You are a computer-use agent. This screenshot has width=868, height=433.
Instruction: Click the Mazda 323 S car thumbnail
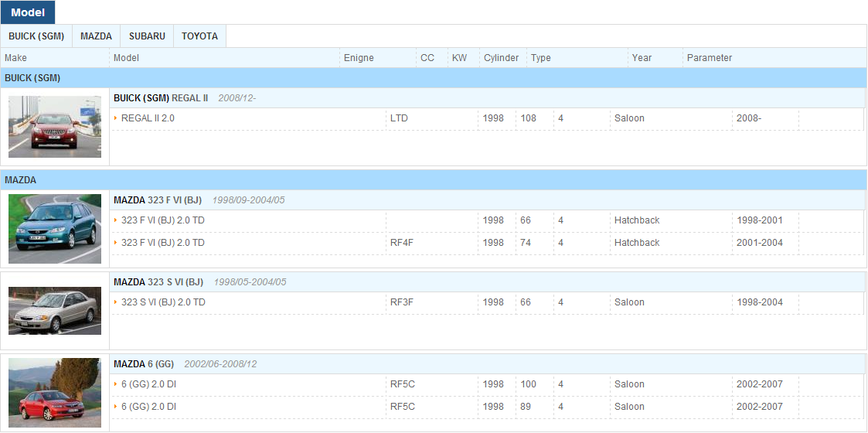(x=55, y=311)
